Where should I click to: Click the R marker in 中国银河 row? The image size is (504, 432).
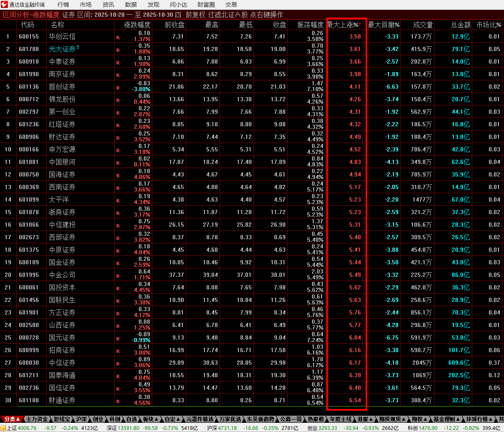click(118, 163)
